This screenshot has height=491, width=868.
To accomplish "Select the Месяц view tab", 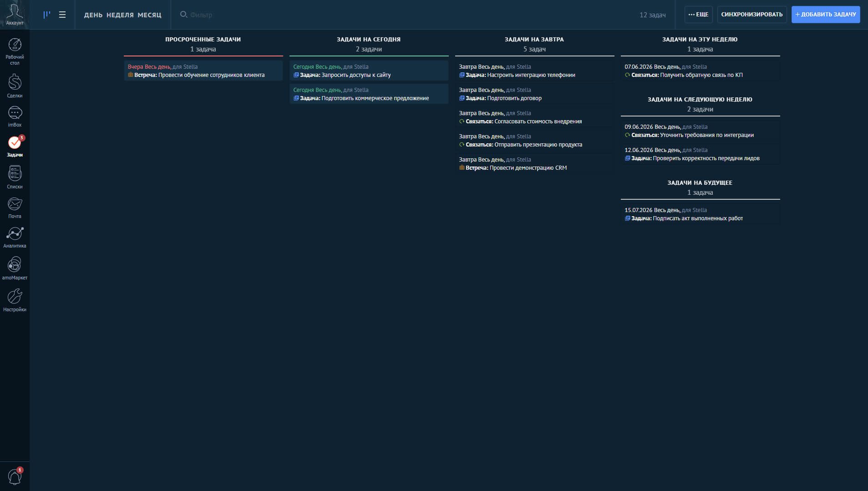I will (x=149, y=15).
